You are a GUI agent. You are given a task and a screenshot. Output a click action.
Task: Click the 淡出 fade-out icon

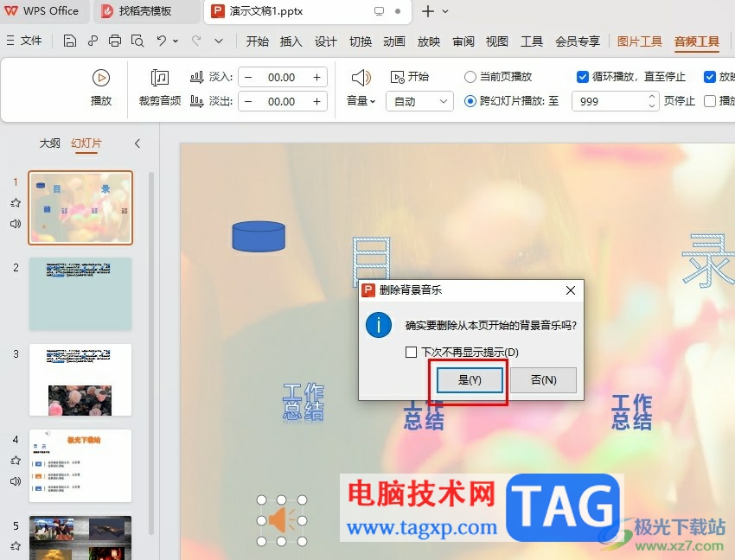tap(197, 101)
